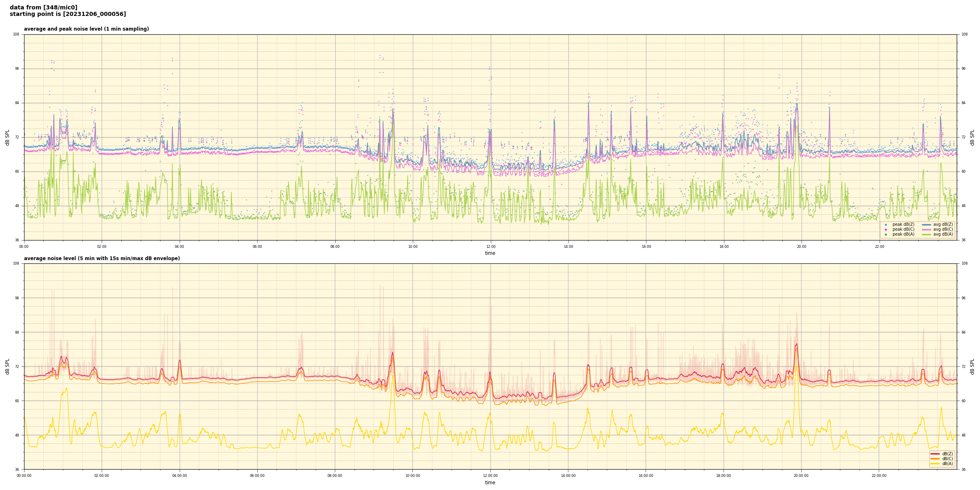This screenshot has height=490, width=980.
Task: Select the avg dB(C) legend line swatch
Action: pyautogui.click(x=927, y=229)
